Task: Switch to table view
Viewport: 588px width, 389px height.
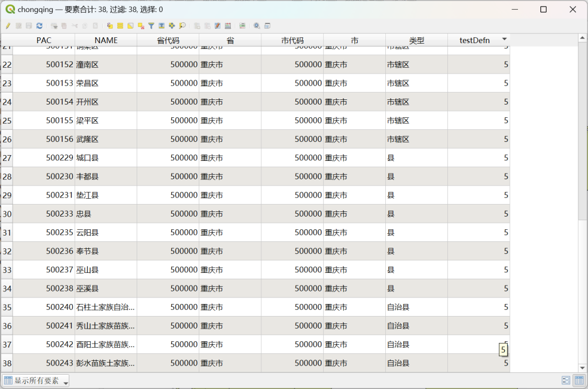Action: pyautogui.click(x=579, y=380)
